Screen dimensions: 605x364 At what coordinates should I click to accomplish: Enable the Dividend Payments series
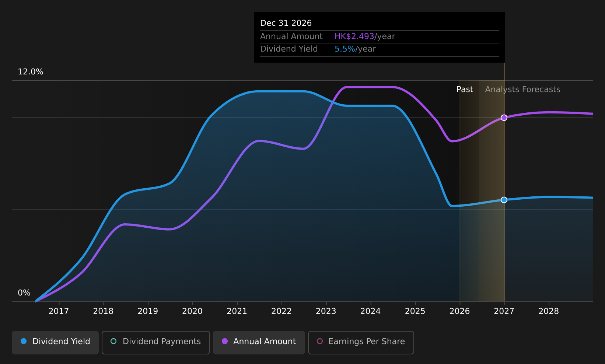156,342
